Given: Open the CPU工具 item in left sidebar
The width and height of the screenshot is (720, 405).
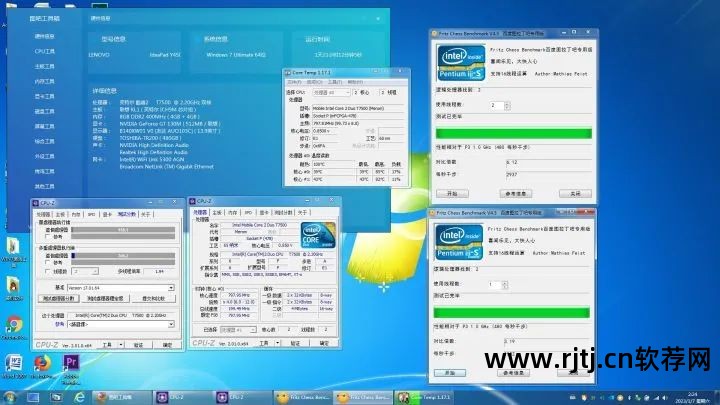Looking at the screenshot, I should [x=45, y=50].
